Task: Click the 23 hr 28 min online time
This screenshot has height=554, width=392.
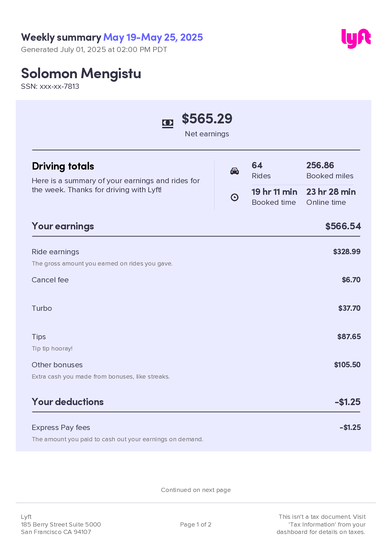Action: [x=331, y=192]
